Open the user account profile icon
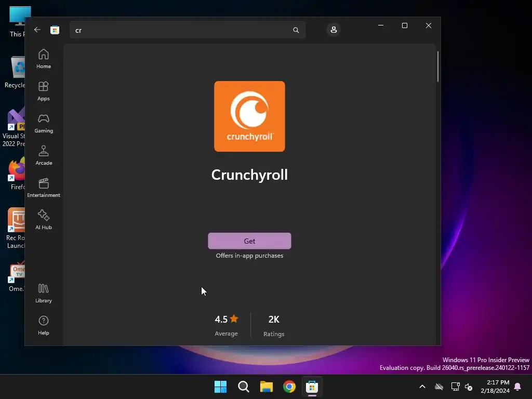 point(334,30)
